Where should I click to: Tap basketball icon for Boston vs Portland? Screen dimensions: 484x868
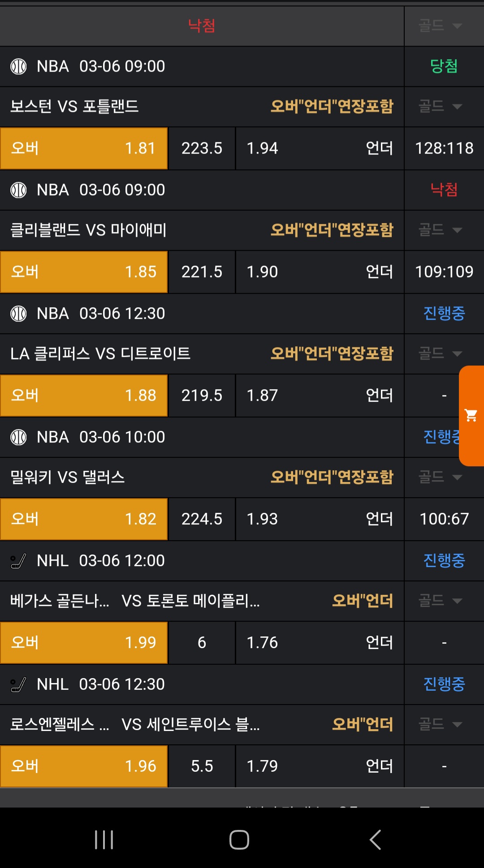point(18,66)
